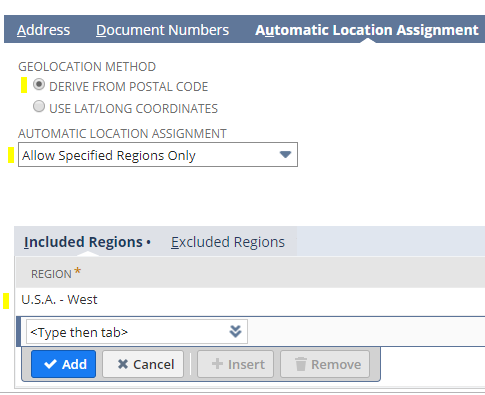Expand region list with double-chevron icon
This screenshot has height=395, width=485.
(x=235, y=332)
